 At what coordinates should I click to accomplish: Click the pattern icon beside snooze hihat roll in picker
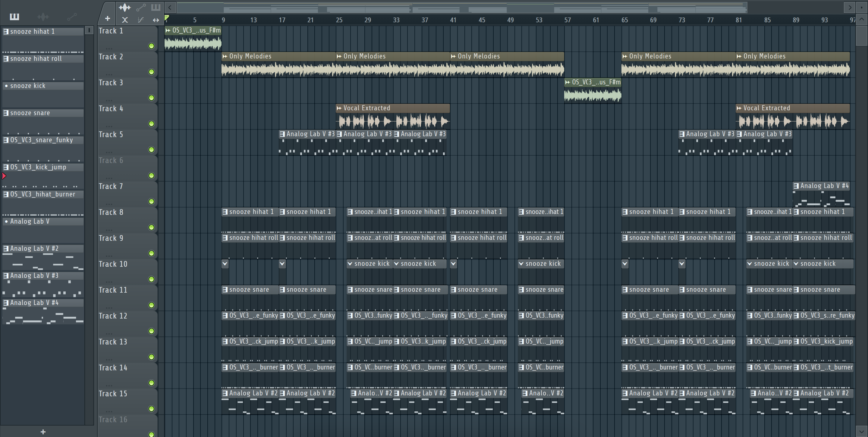[x=6, y=59]
